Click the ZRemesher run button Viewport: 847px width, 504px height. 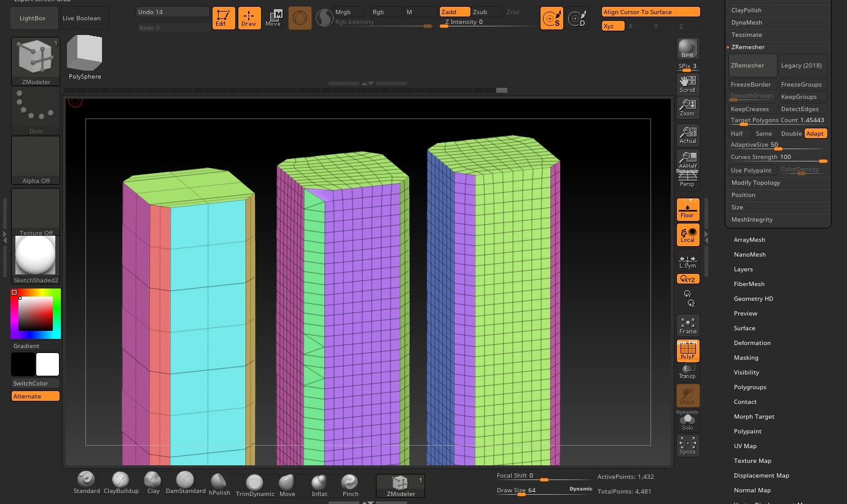(x=752, y=66)
